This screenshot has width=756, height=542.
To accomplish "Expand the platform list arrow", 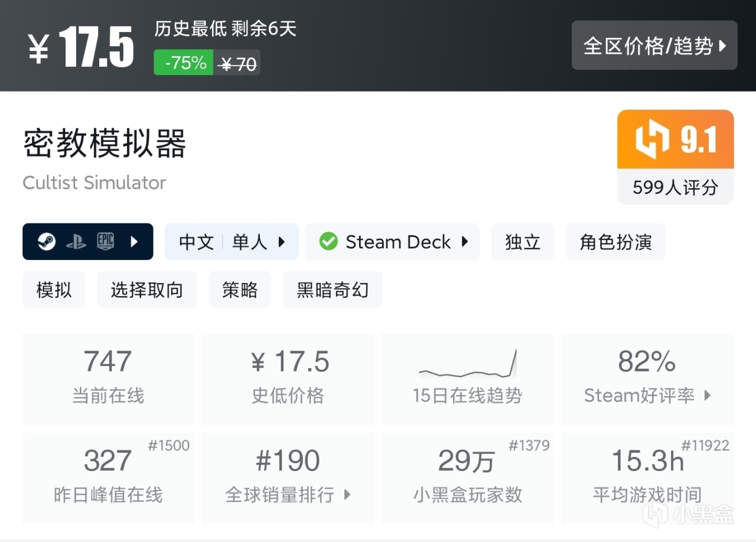I will [x=133, y=241].
